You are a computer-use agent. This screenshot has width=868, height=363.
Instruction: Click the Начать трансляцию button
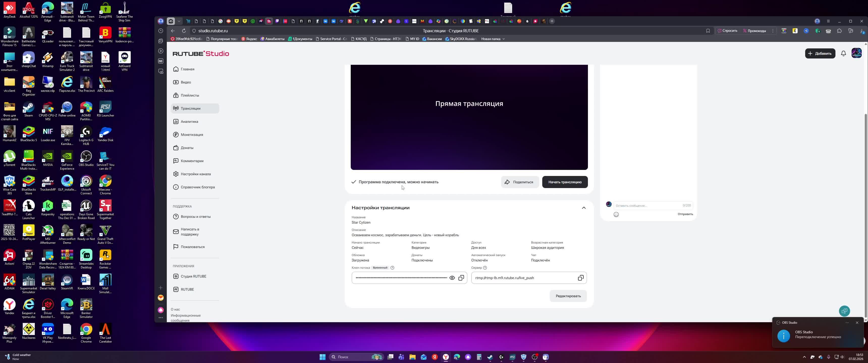565,182
